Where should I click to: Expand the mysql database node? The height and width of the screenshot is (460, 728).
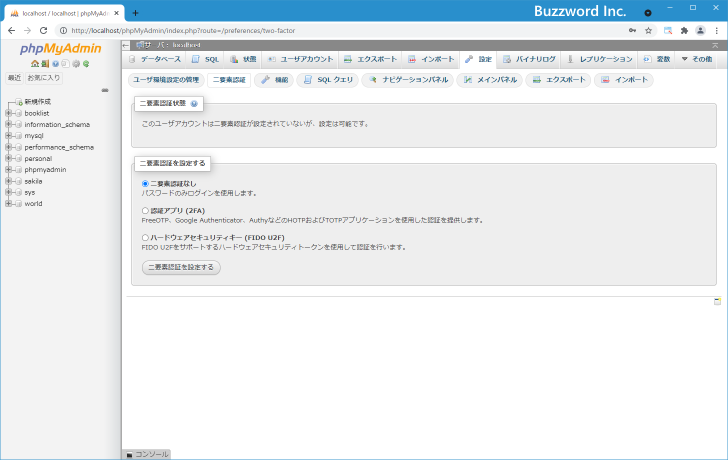click(8, 136)
